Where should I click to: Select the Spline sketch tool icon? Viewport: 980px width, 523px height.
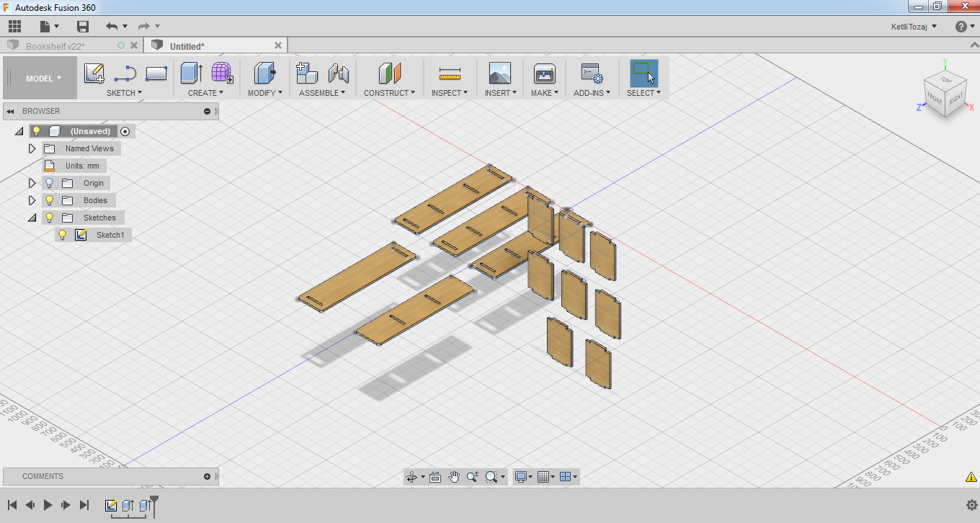click(x=125, y=73)
